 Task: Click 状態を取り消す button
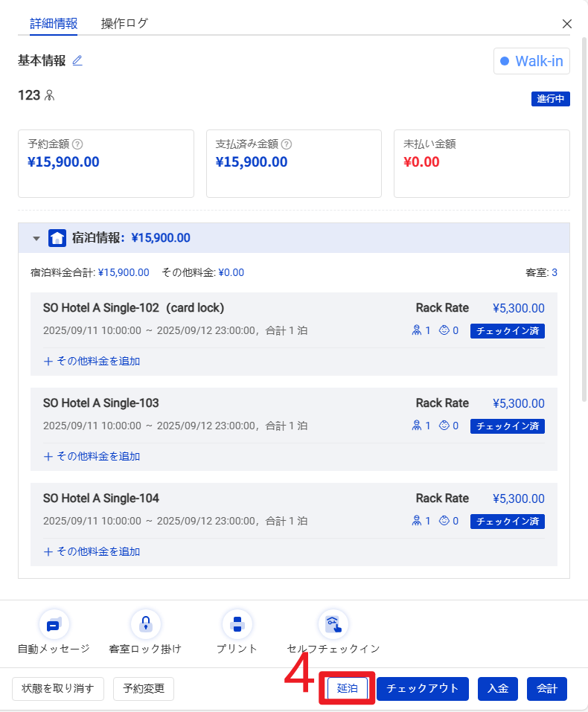58,688
